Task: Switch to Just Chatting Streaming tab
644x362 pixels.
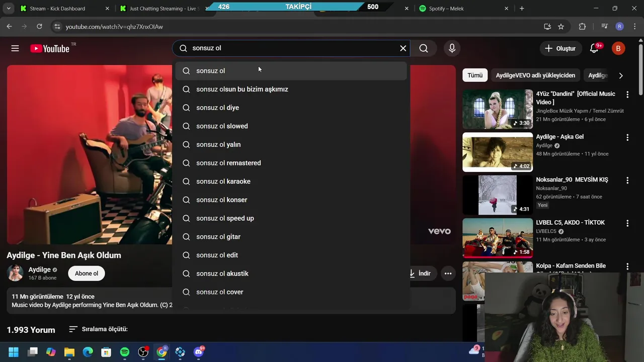Action: (164, 9)
